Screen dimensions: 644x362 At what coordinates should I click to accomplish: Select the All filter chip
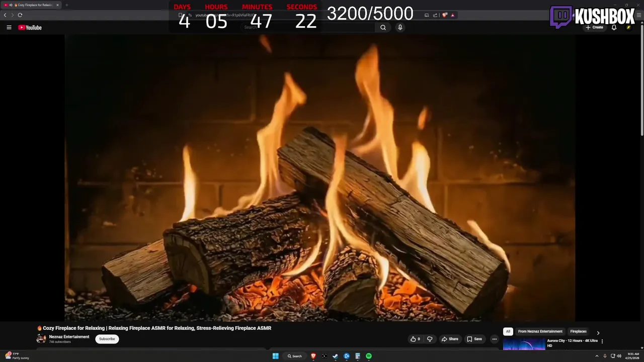tap(508, 332)
